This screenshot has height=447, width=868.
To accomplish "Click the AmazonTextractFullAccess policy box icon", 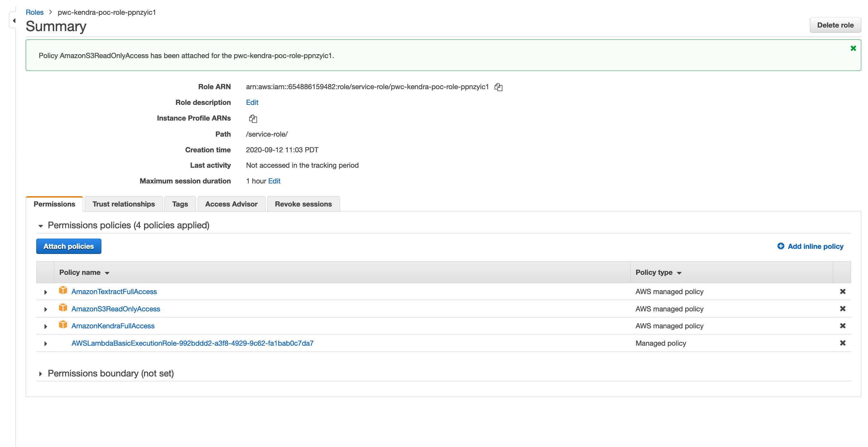I will tap(63, 291).
